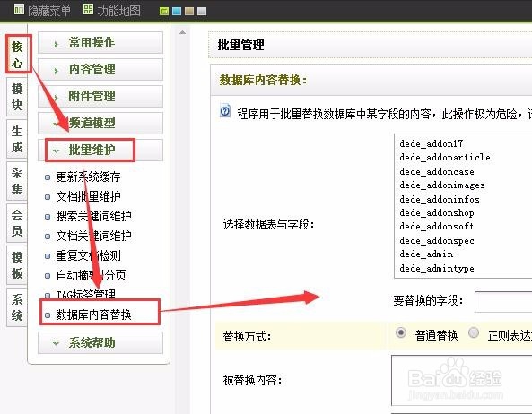The width and height of the screenshot is (532, 414).
Task: Open the 功能地图 function map icon
Action: coord(88,10)
